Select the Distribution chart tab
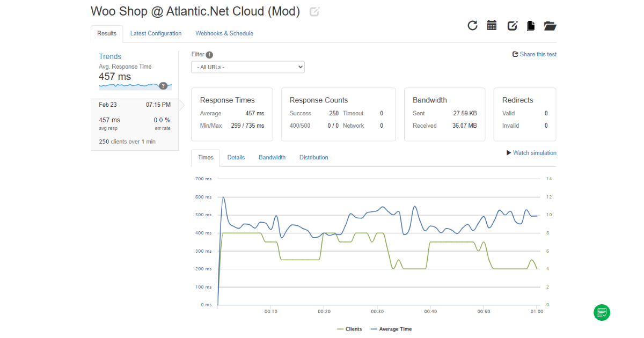Viewport: 644px width, 338px height. (314, 158)
